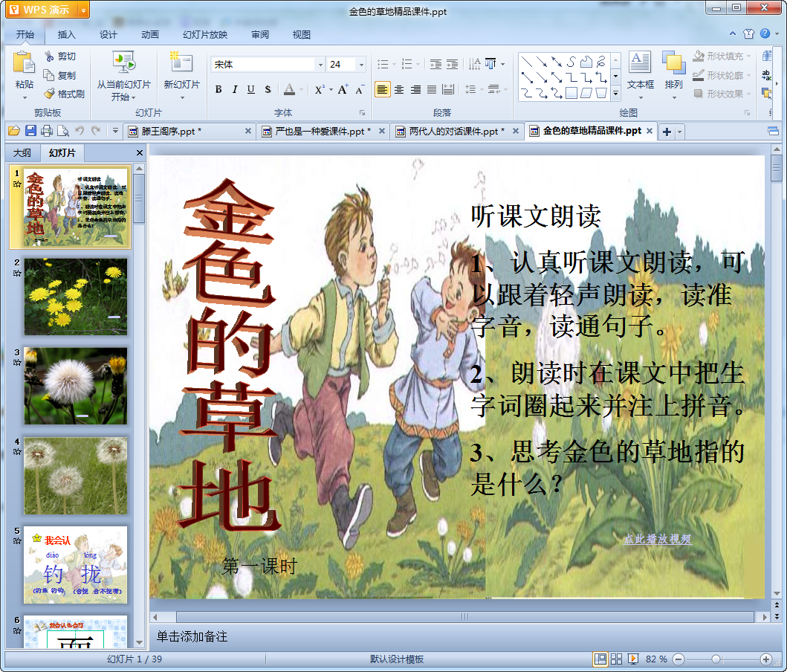Close the slide thumbnail pane
This screenshot has height=672, width=787.
(x=140, y=152)
